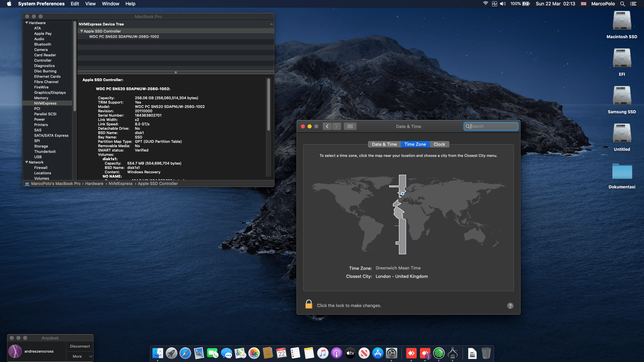Click the split divider handle below device tree
This screenshot has height=362, width=644.
pos(176,72)
